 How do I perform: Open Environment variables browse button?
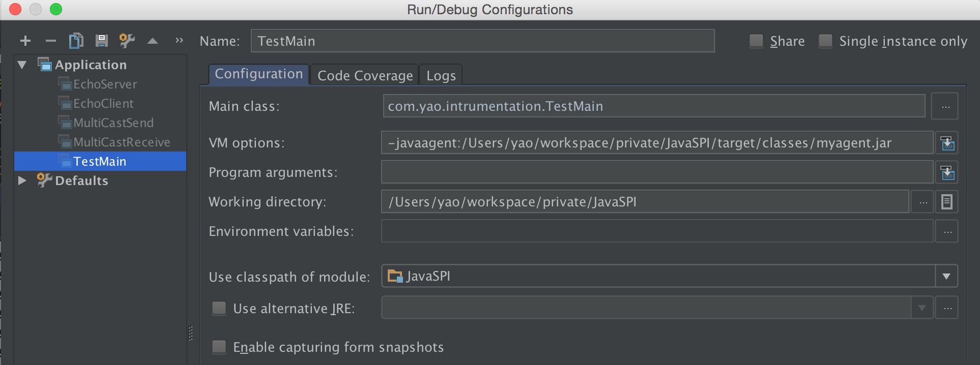click(x=947, y=232)
